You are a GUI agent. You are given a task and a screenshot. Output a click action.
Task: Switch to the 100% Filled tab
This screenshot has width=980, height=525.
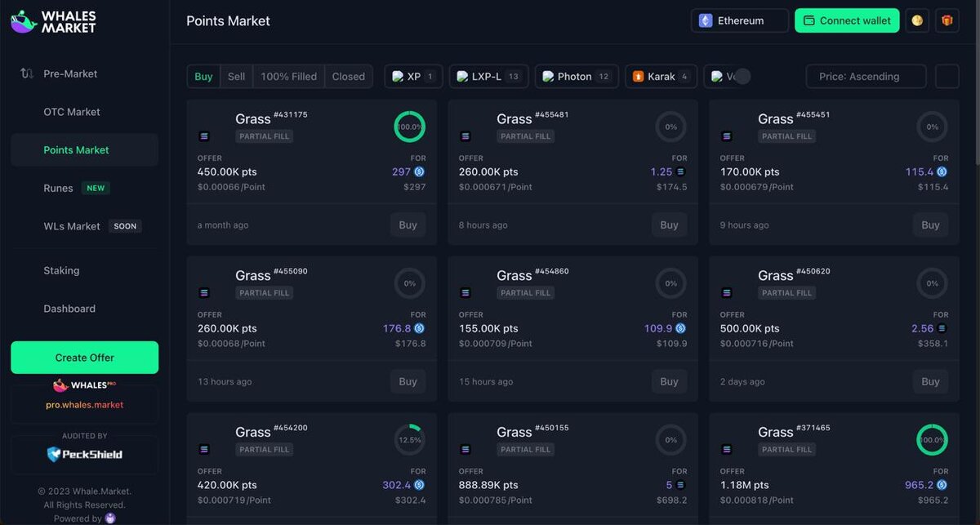288,76
